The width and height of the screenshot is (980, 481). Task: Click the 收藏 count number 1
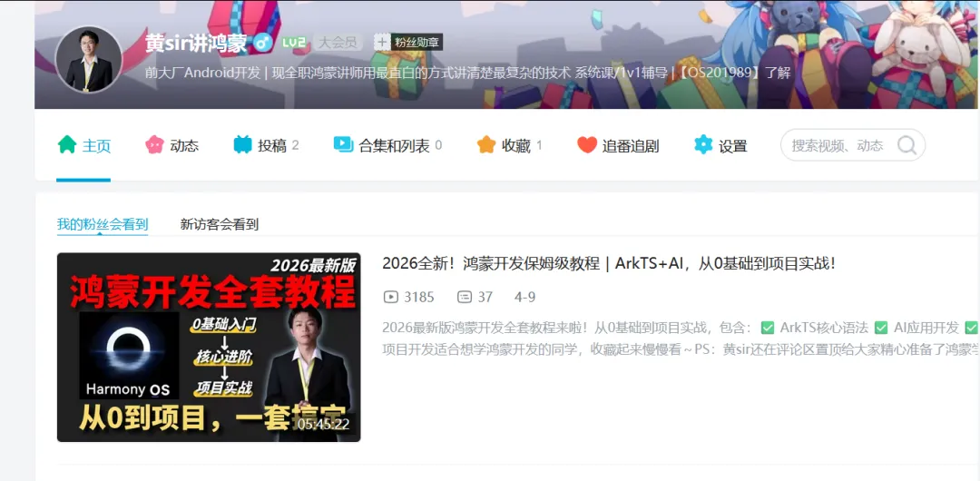click(539, 146)
